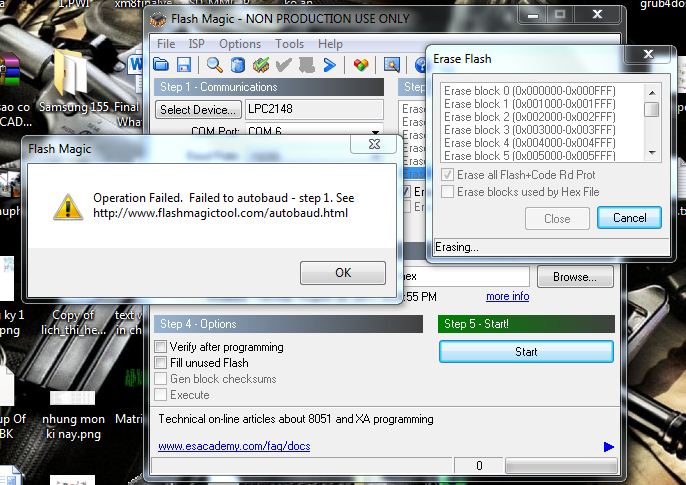
Task: Open the Options menu
Action: click(240, 44)
